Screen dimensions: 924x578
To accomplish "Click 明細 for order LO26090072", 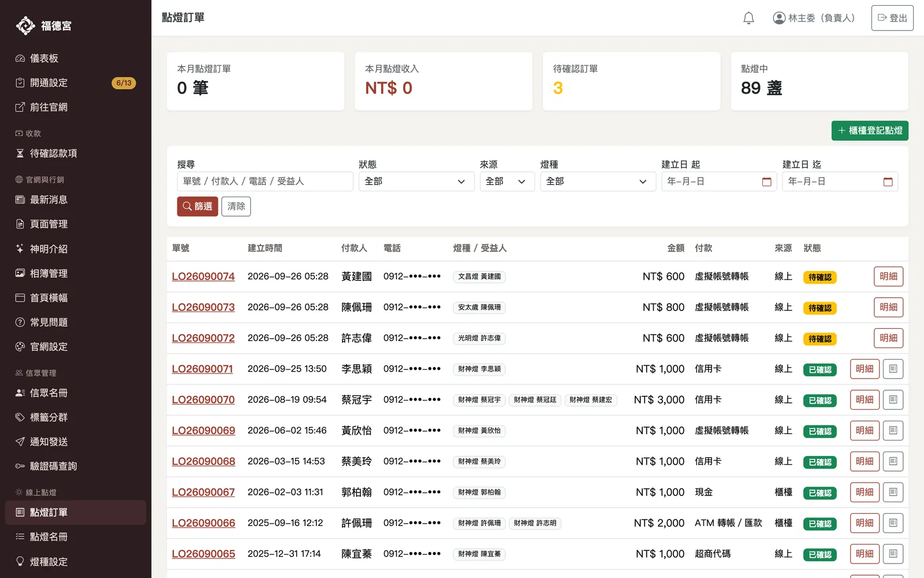I will [888, 338].
